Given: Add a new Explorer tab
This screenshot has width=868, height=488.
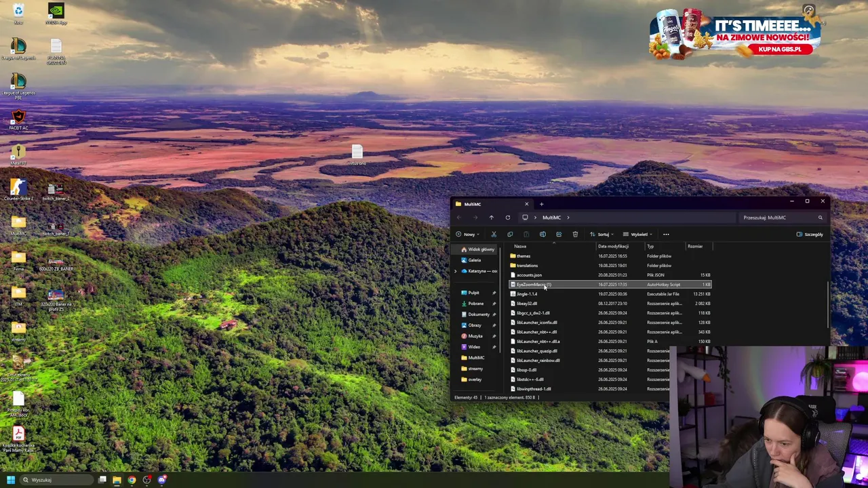Looking at the screenshot, I should 541,204.
